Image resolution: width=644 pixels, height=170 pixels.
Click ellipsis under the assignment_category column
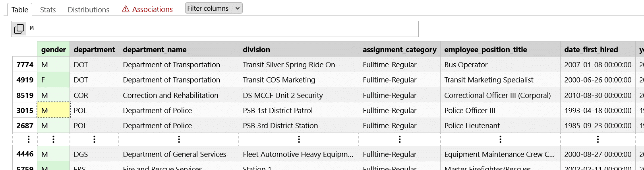(x=400, y=139)
